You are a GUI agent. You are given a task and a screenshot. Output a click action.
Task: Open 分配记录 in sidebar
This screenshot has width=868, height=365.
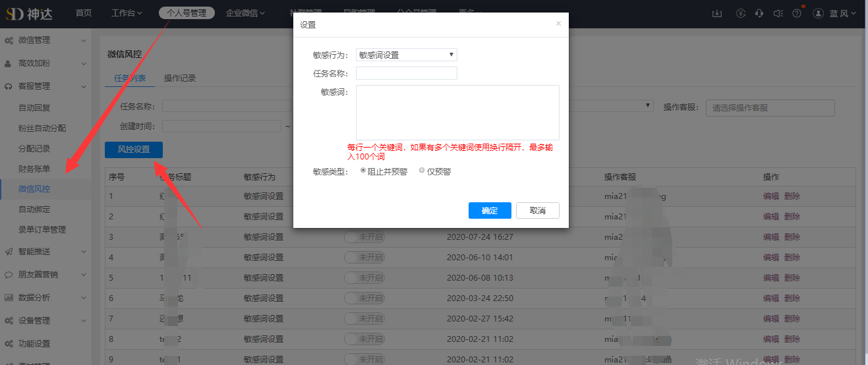[x=34, y=149]
